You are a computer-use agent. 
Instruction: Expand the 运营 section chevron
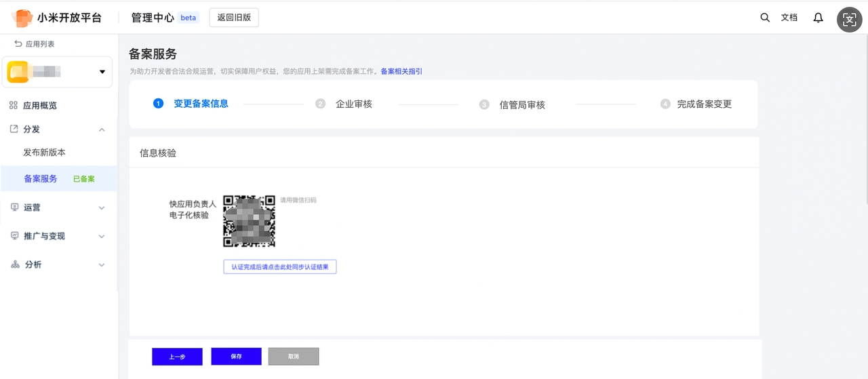coord(102,208)
